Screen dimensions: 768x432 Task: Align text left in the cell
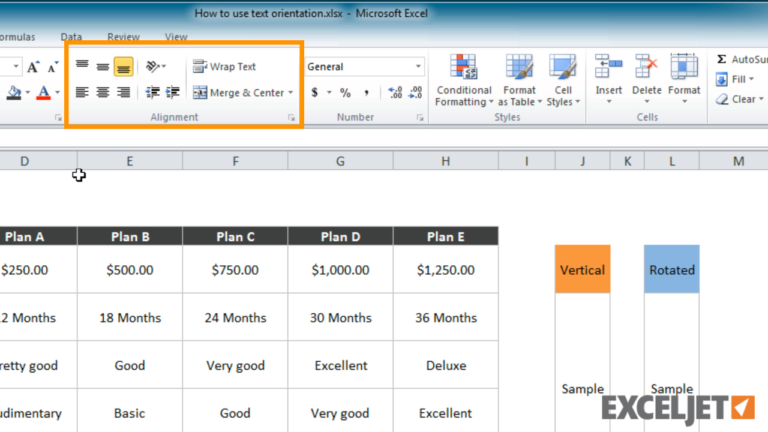click(82, 92)
